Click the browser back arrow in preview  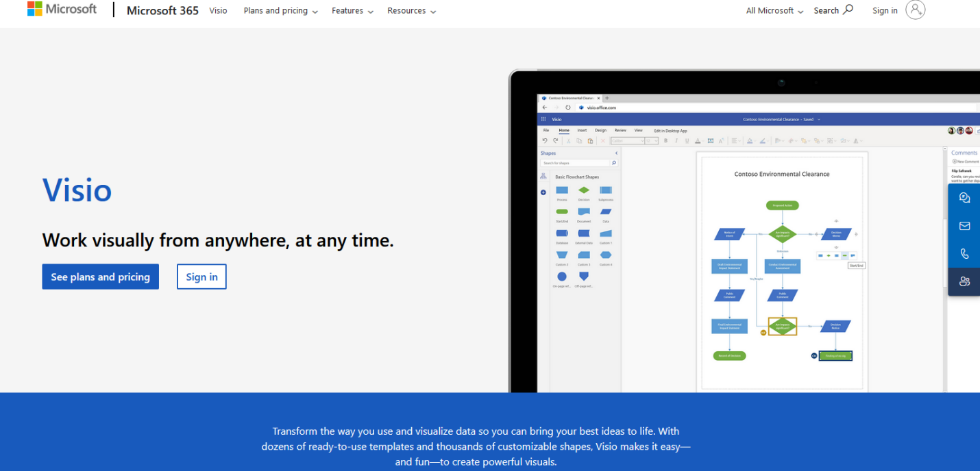tap(545, 107)
